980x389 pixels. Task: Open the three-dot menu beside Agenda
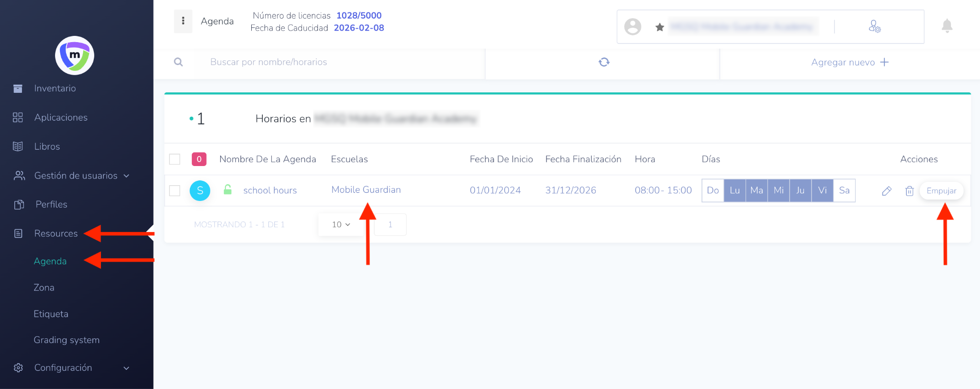point(183,21)
